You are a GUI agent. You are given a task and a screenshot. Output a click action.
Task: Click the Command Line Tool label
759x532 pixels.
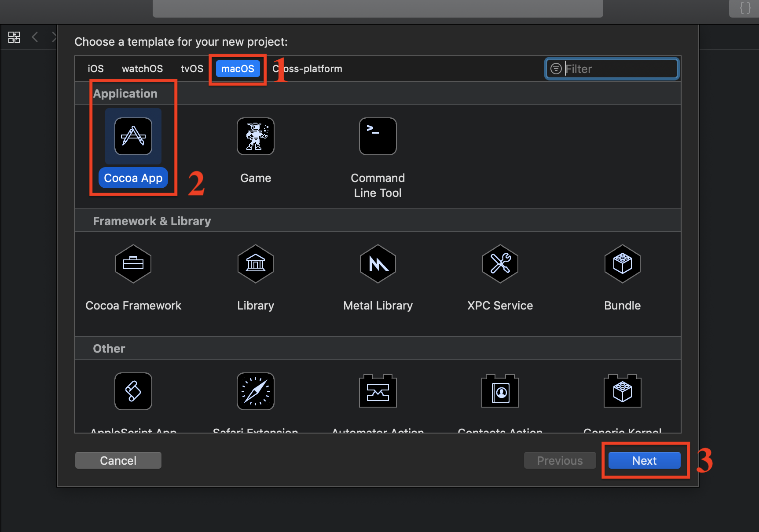(x=378, y=185)
